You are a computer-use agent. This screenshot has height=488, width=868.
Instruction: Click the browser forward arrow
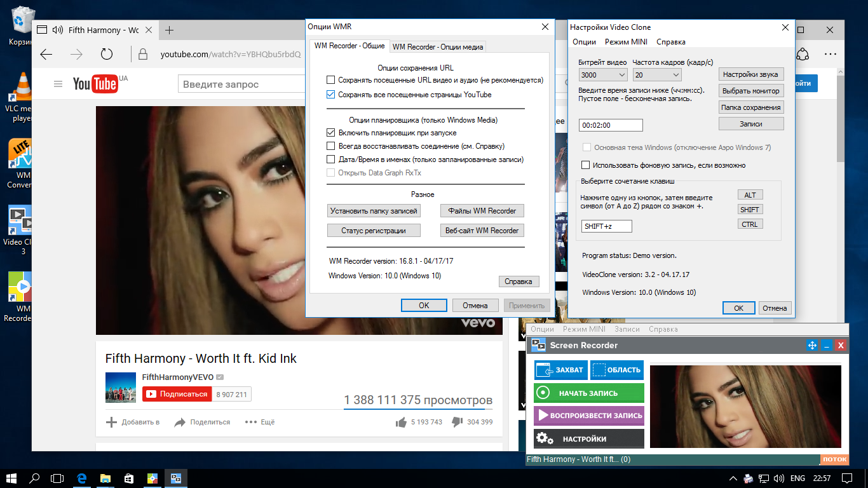(76, 55)
